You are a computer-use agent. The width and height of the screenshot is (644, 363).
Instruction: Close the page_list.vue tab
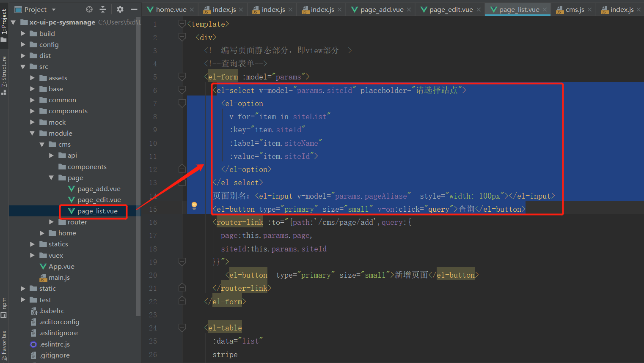click(x=545, y=9)
